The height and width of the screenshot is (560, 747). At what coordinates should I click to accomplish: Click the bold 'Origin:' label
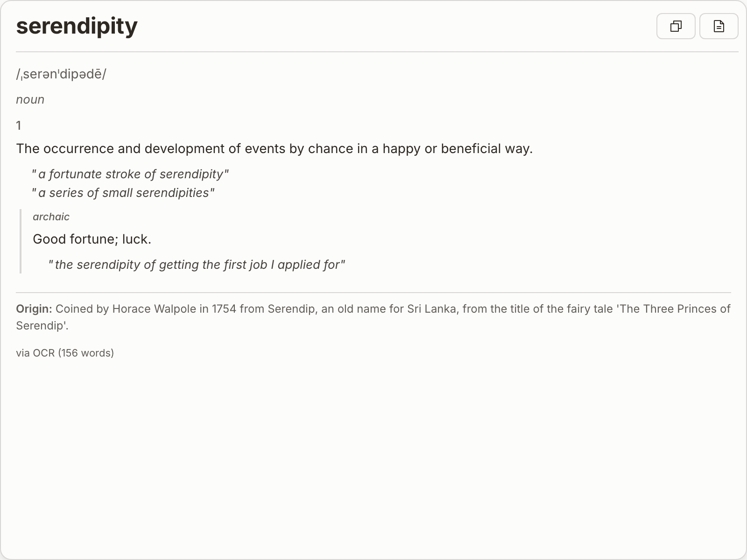(34, 309)
